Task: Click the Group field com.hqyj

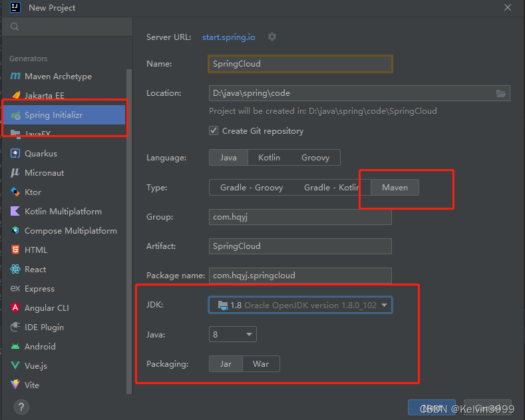Action: coord(300,217)
